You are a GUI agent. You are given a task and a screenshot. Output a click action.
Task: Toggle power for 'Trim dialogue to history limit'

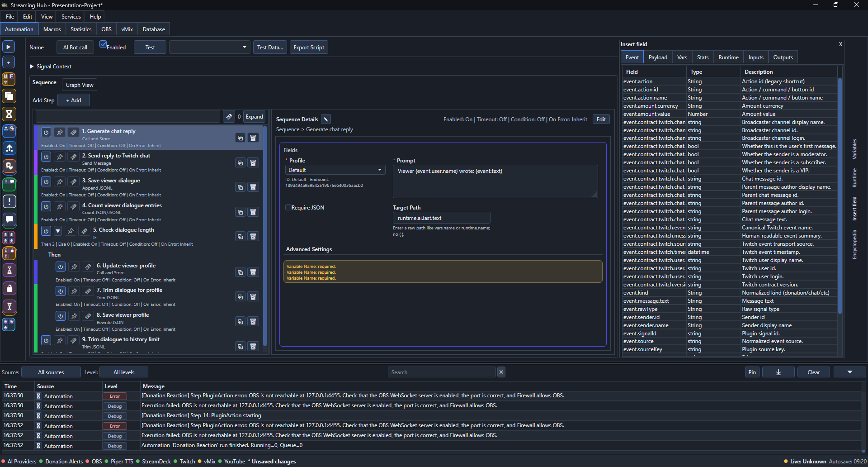(x=46, y=340)
